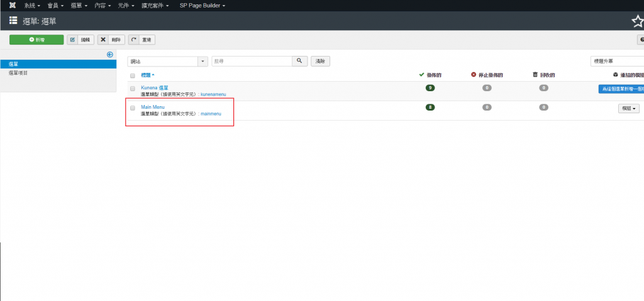Open the 擴充套件 top menu

coord(155,5)
